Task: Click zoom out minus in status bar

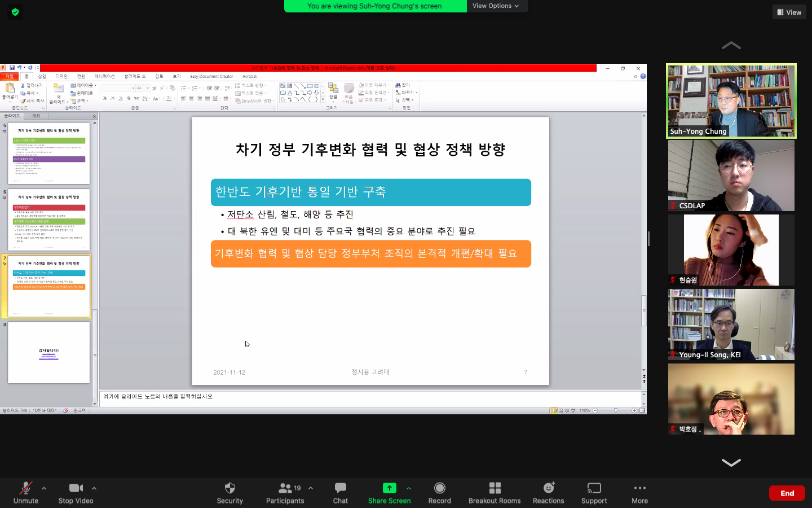Action: pos(595,410)
